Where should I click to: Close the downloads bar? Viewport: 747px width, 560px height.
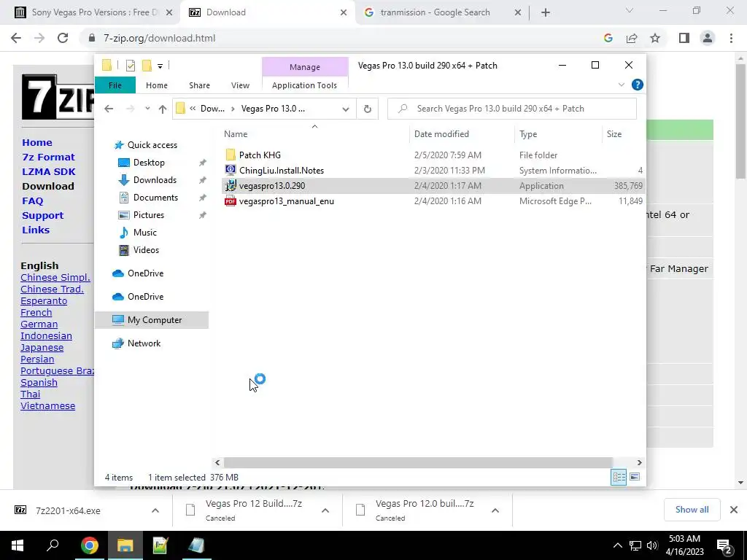pyautogui.click(x=734, y=510)
